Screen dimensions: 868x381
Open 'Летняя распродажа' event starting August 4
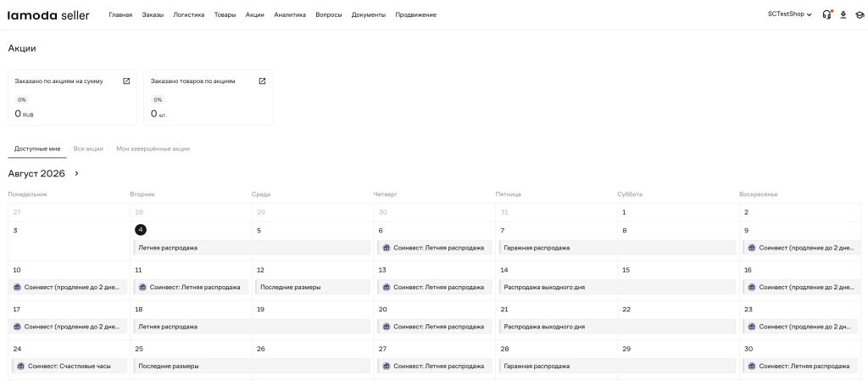click(x=252, y=248)
